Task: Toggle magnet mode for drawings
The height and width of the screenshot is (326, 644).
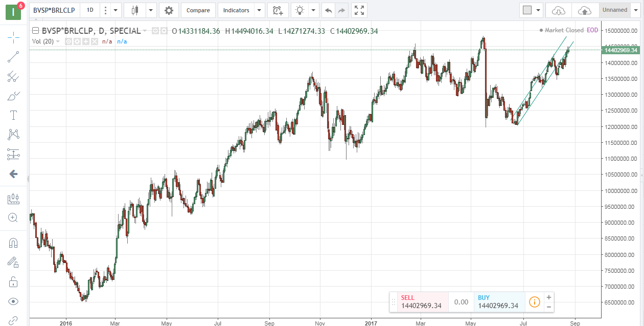Action: (x=14, y=243)
